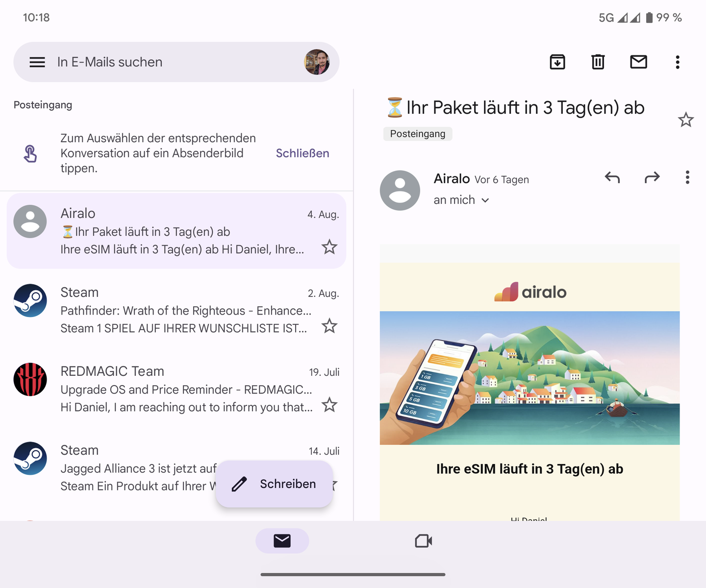Expand recipient details 'an mich'
The image size is (706, 588).
click(x=461, y=200)
